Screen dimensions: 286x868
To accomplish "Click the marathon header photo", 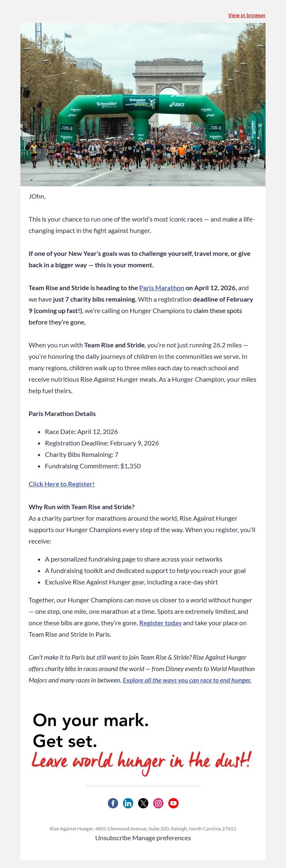I will click(143, 104).
